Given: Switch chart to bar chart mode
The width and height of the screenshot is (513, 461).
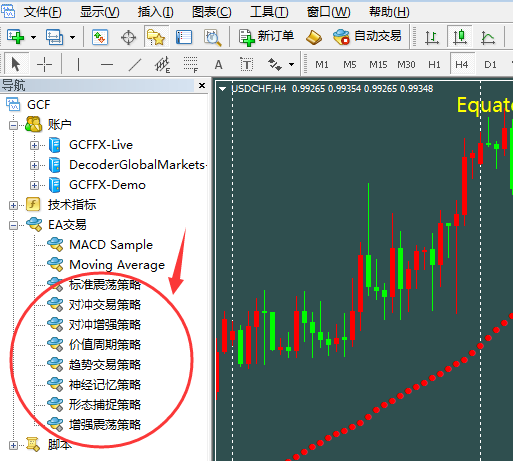Looking at the screenshot, I should (432, 37).
